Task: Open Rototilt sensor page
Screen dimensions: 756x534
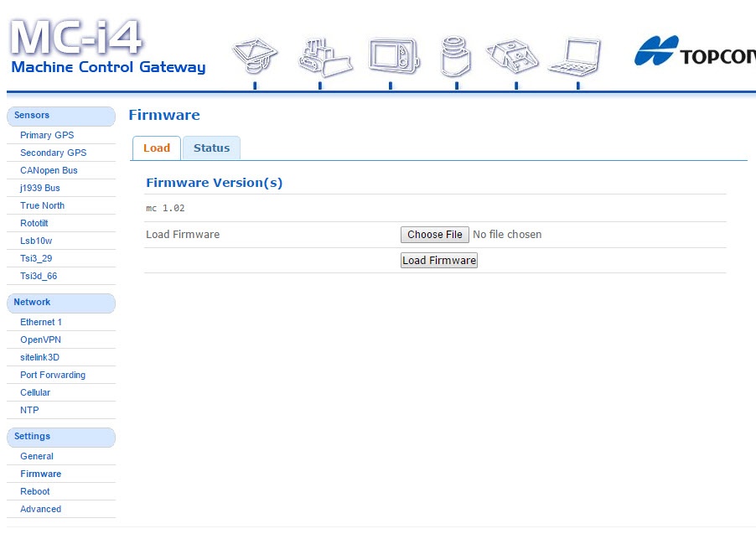Action: click(x=34, y=223)
